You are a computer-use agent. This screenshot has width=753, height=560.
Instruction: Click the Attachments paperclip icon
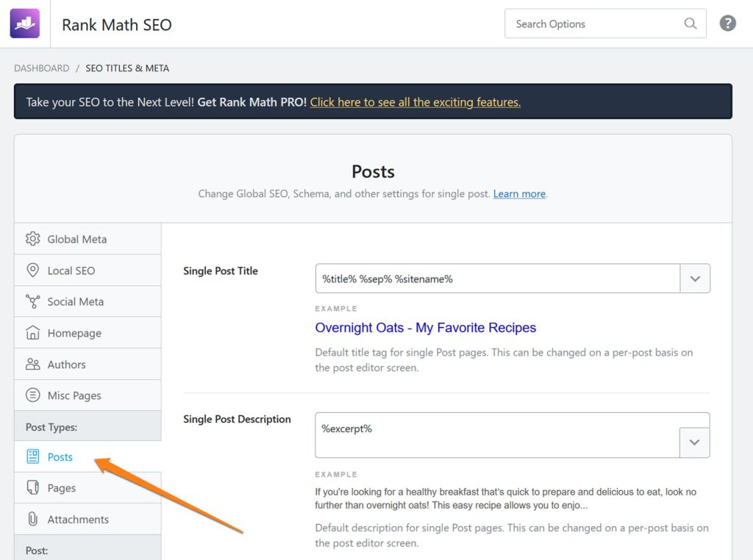click(x=32, y=519)
